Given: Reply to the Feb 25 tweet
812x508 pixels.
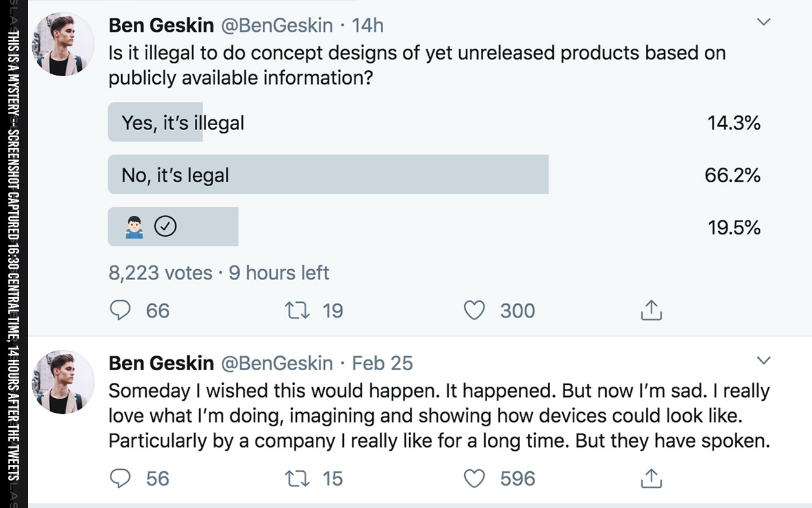Looking at the screenshot, I should tap(121, 478).
